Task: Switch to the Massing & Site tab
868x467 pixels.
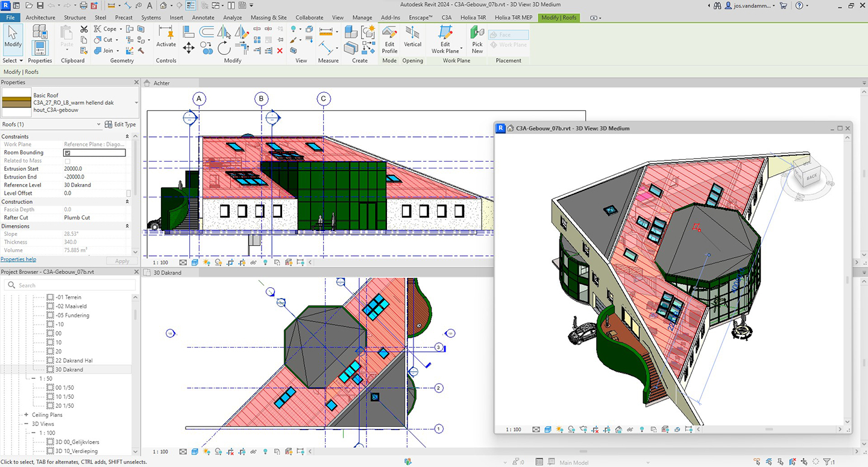Action: [269, 17]
